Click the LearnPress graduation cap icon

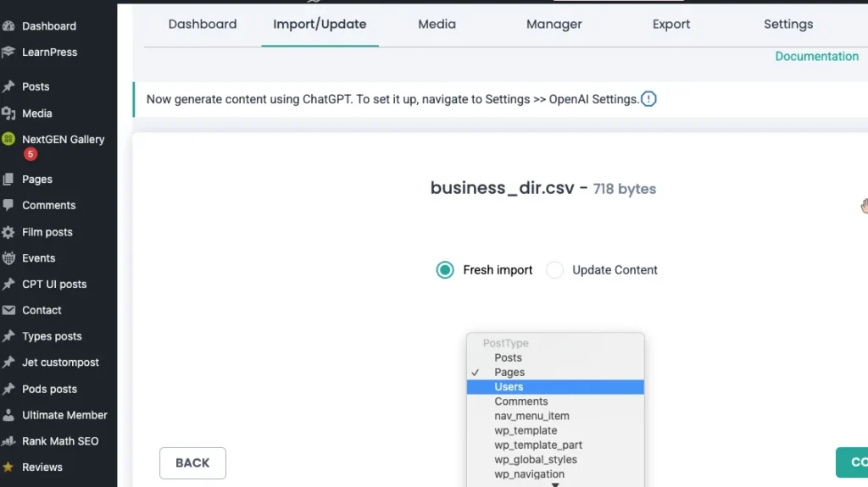8,53
